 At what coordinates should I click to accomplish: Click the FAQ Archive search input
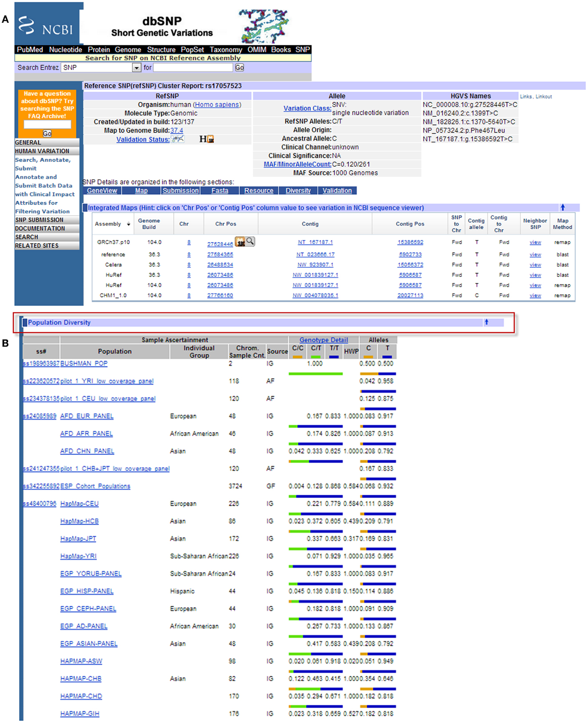click(47, 125)
